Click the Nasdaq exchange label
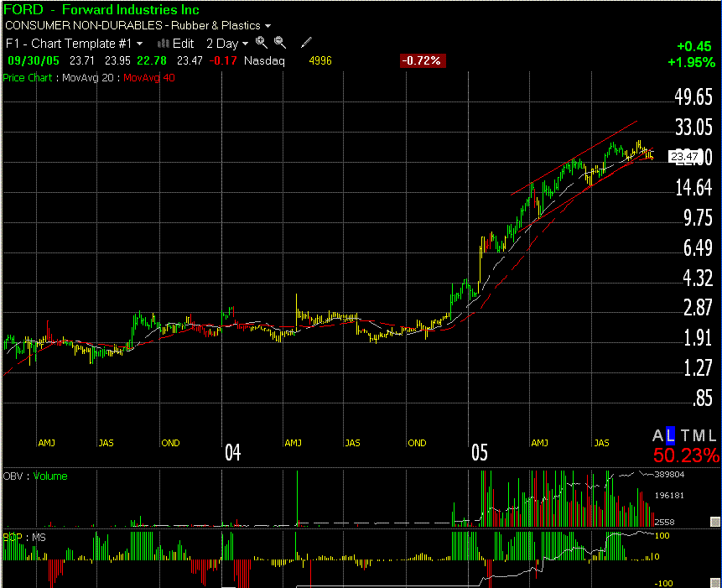This screenshot has width=722, height=588. click(264, 60)
